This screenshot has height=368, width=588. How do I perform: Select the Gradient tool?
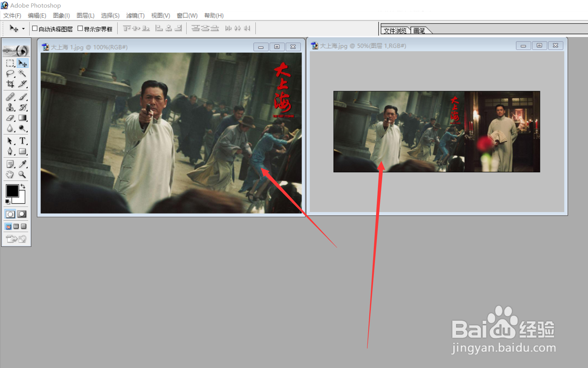tap(22, 118)
